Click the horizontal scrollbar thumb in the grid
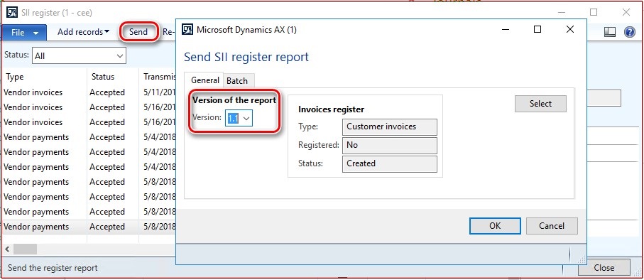The image size is (644, 280). point(25,249)
